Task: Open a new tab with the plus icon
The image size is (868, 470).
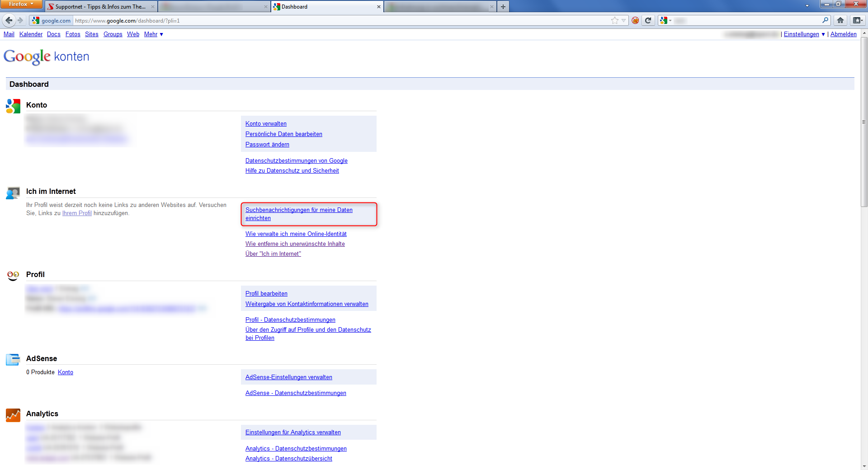Action: pyautogui.click(x=503, y=7)
